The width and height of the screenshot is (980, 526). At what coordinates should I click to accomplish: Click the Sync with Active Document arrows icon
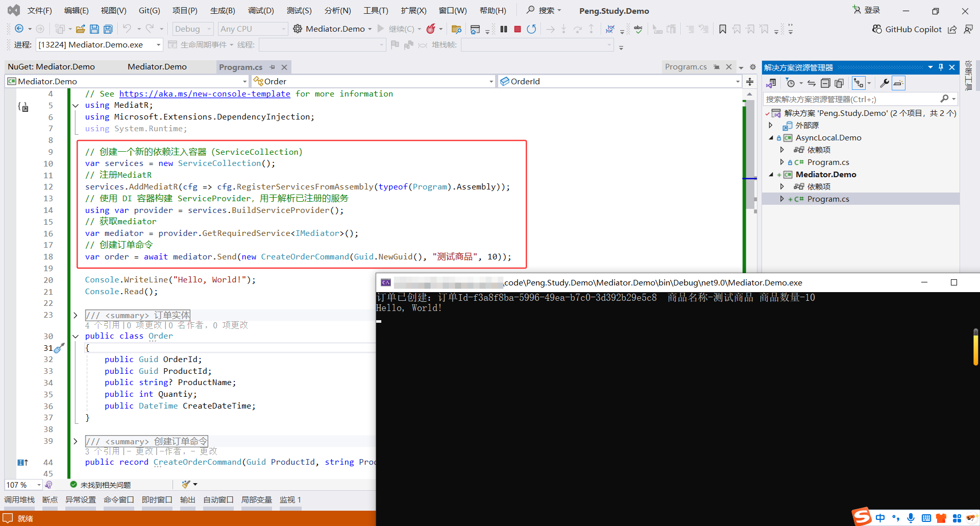click(x=812, y=83)
